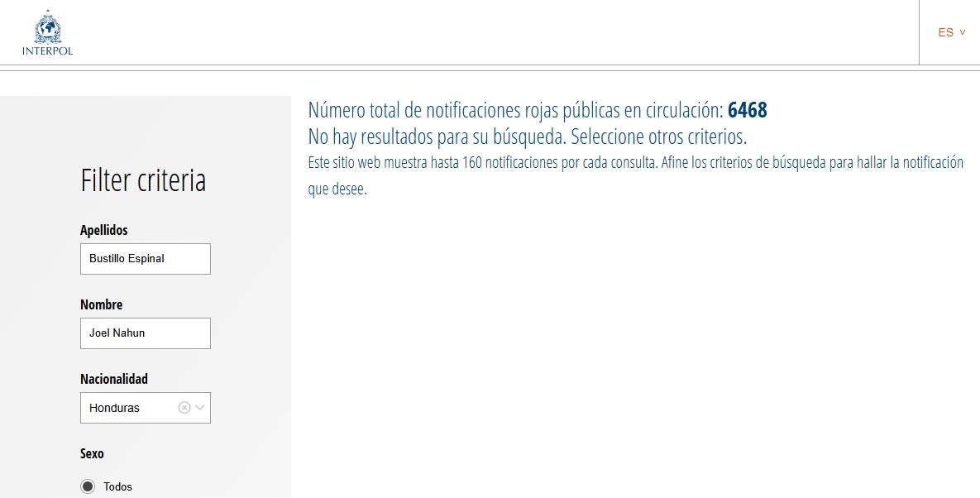The image size is (980, 498).
Task: Click the 'Número total de notificaciones' heading
Action: coord(515,111)
